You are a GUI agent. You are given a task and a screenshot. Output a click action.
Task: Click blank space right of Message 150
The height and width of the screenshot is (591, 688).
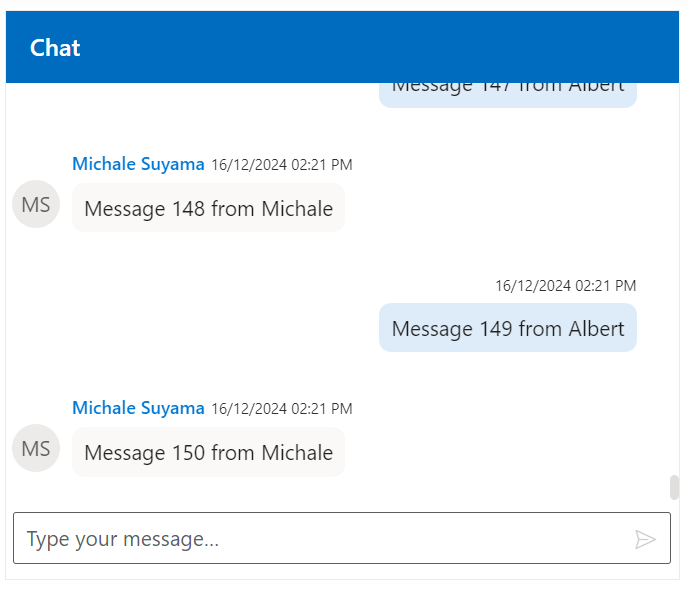tap(500, 452)
